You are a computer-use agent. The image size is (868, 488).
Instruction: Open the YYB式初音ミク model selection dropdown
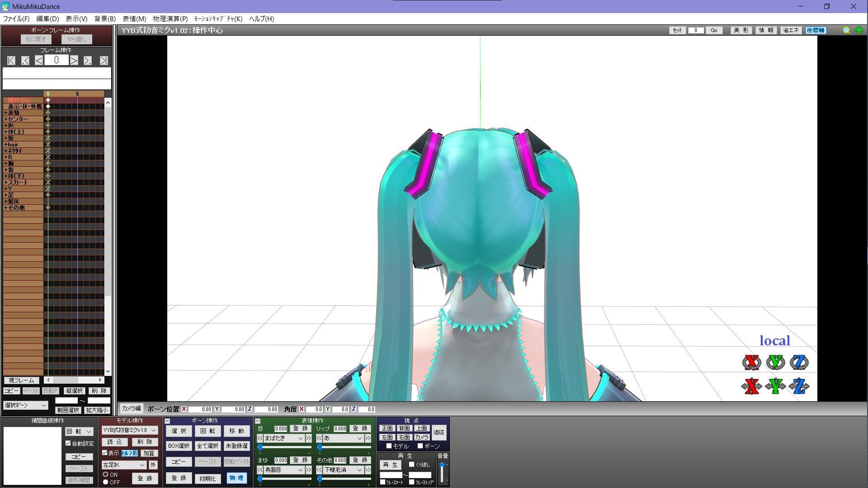tap(129, 430)
